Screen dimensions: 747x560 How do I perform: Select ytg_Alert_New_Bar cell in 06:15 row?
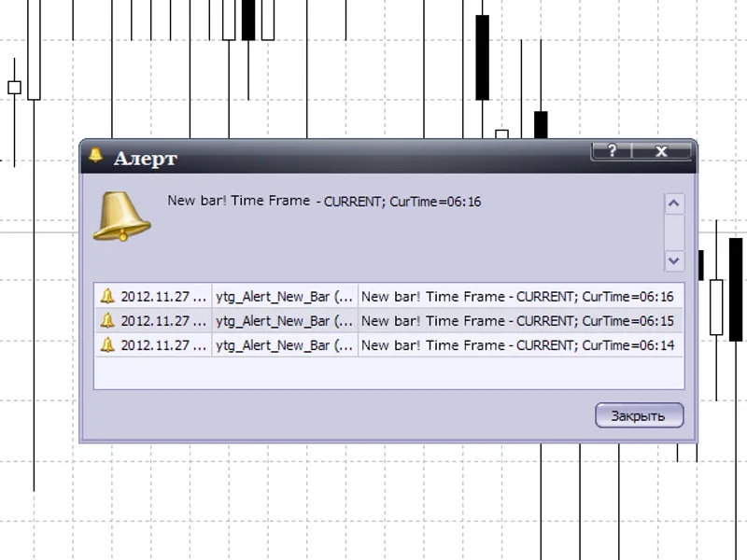click(285, 320)
